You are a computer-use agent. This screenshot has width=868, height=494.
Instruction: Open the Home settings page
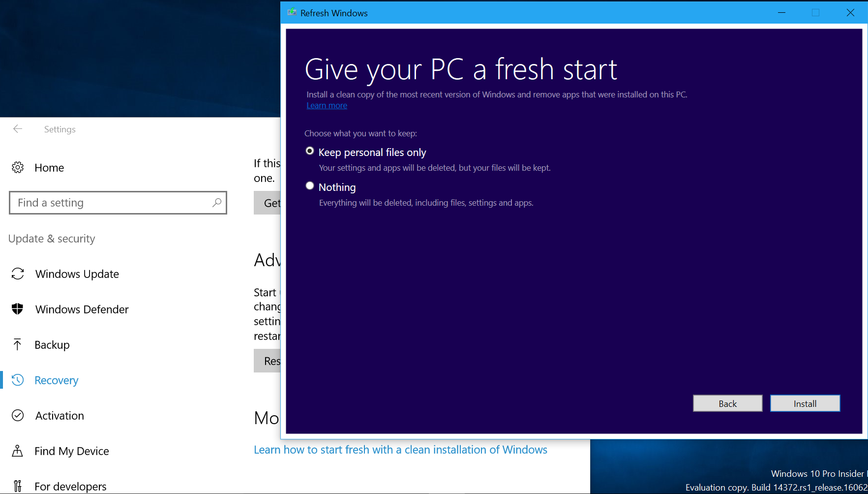[49, 168]
